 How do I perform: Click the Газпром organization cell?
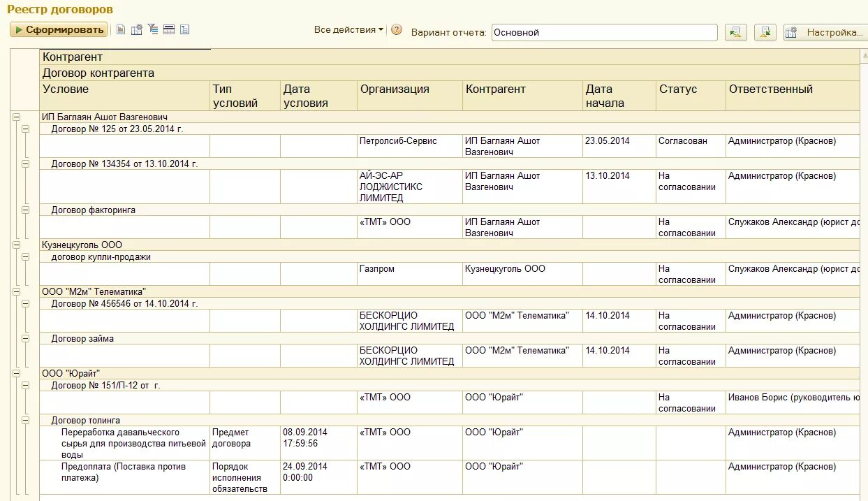(x=410, y=274)
